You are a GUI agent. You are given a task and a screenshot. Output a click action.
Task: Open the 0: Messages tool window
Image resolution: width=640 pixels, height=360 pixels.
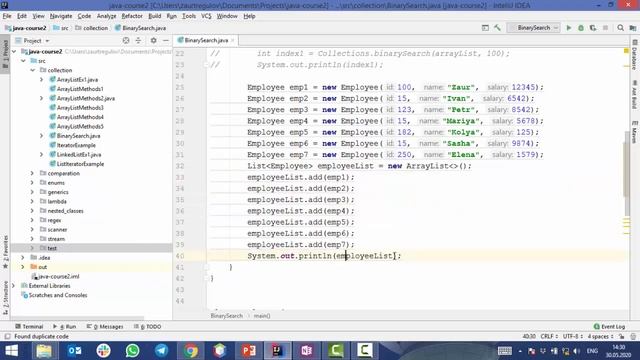coord(105,327)
